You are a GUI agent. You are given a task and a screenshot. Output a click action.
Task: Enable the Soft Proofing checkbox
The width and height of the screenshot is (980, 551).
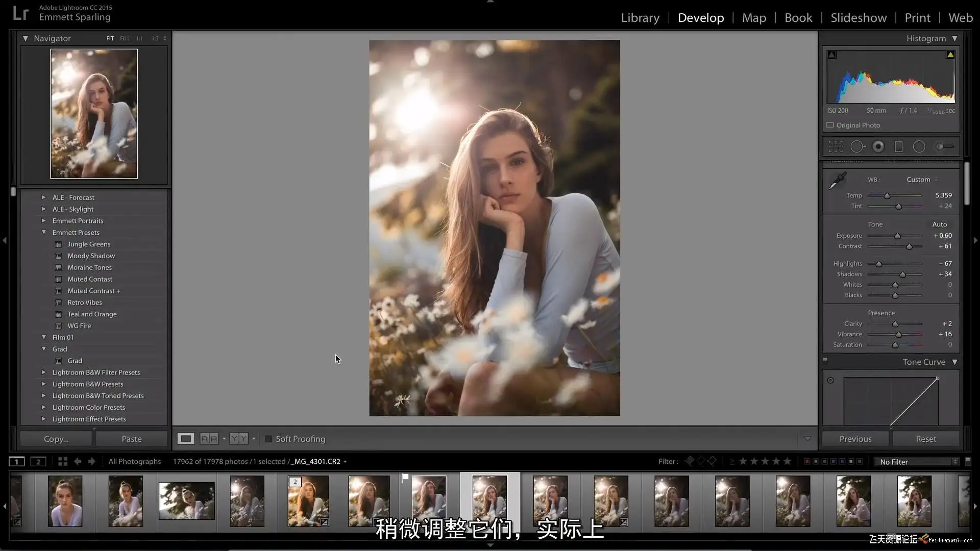point(268,439)
